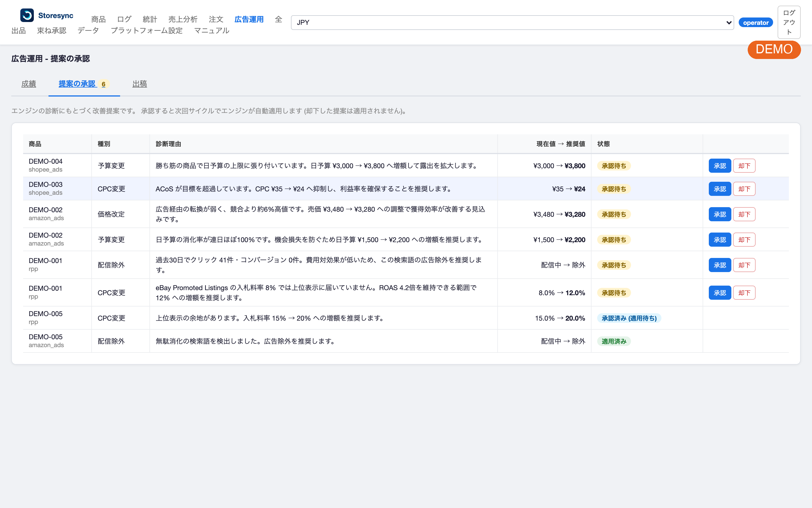The width and height of the screenshot is (812, 508).
Task: Reject the DEMO-001 配信除外 proposal
Action: tap(744, 265)
